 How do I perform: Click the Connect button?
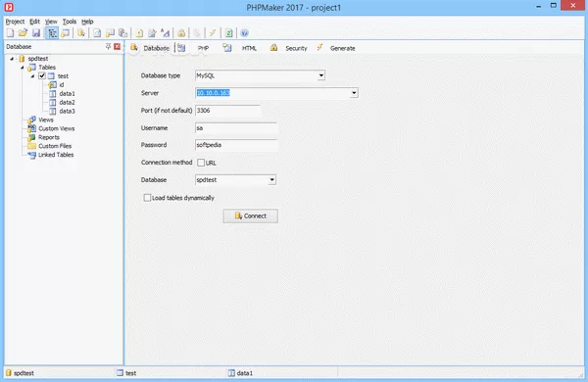tap(251, 215)
